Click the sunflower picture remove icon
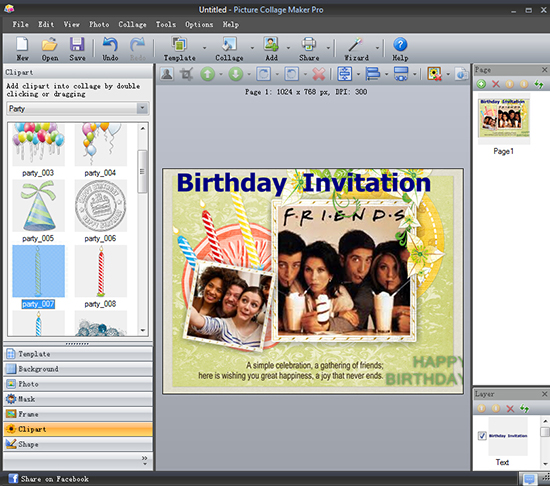 click(434, 74)
